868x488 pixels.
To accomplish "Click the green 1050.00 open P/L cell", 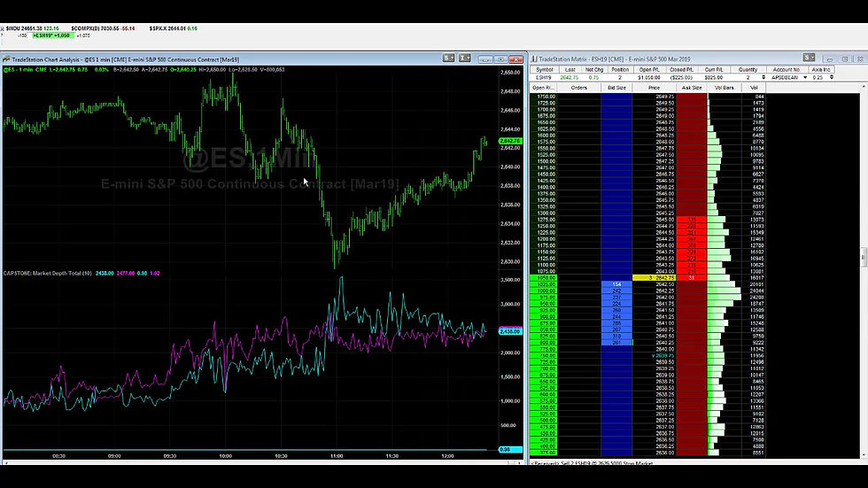I will click(543, 278).
